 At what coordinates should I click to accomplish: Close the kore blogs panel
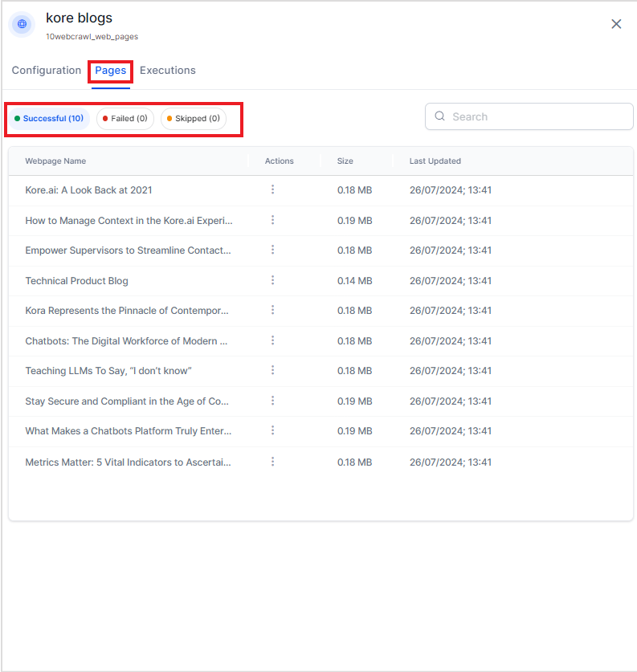(x=616, y=24)
